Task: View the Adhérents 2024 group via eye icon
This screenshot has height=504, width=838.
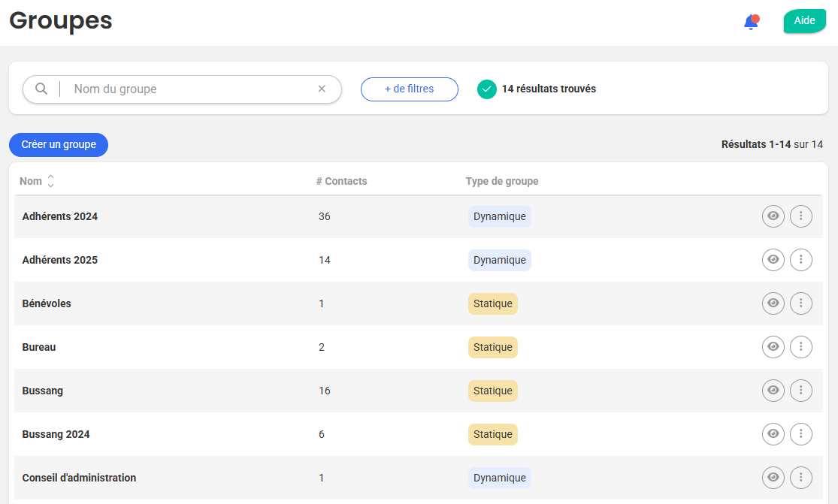Action: click(x=773, y=216)
